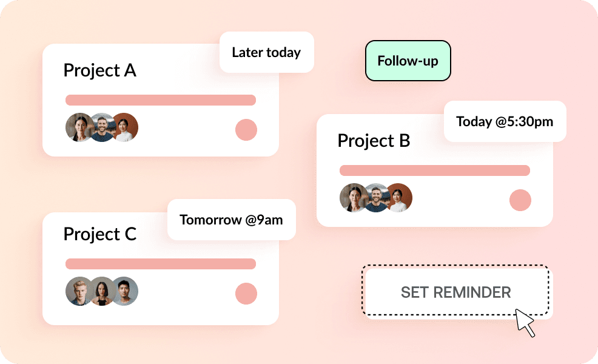Click the Later today label
The image size is (598, 364).
267,52
